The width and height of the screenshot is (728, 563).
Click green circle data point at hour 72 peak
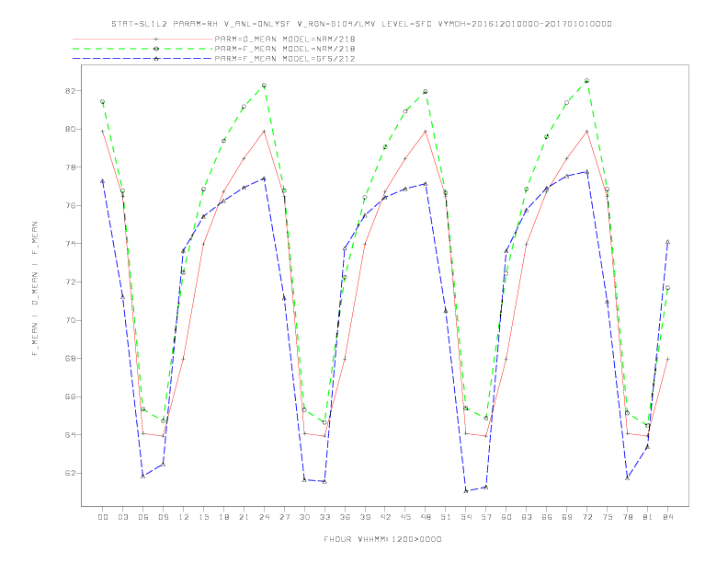point(586,81)
